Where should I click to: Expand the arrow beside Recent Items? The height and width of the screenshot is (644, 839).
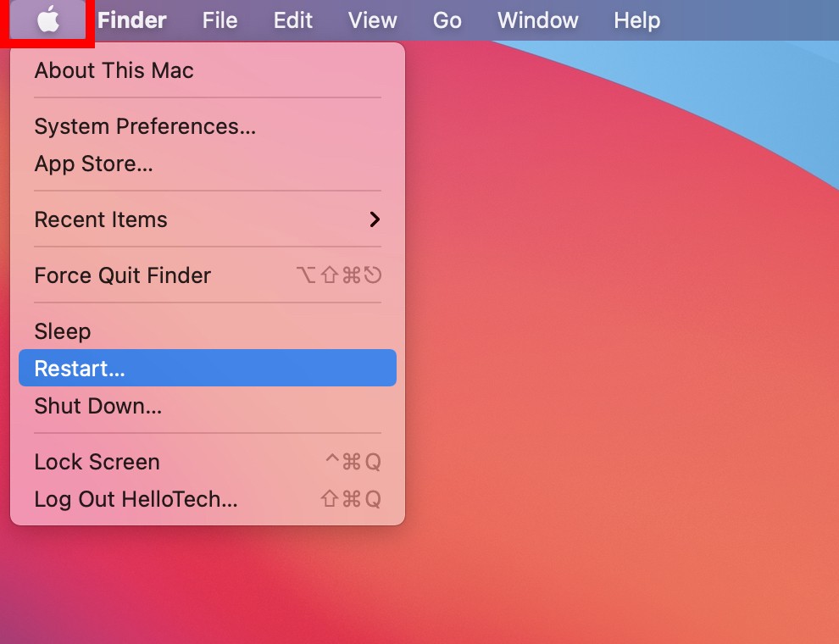[375, 219]
